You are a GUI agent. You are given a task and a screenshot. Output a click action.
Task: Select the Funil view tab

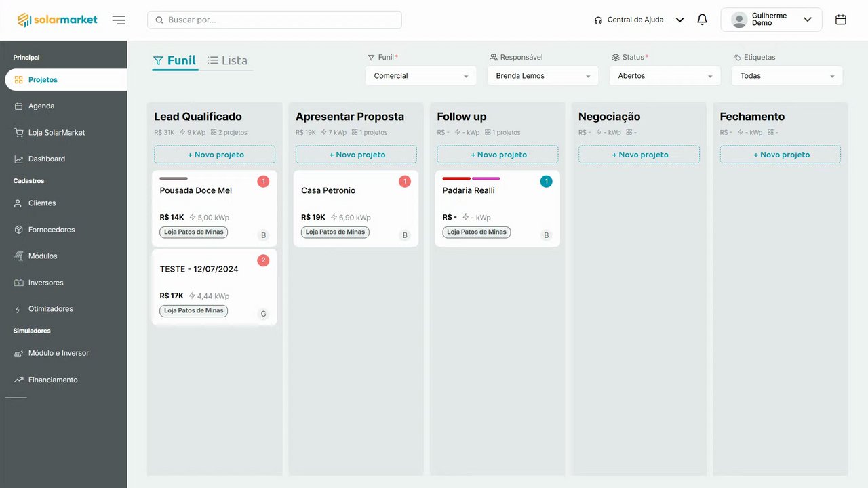coord(175,60)
